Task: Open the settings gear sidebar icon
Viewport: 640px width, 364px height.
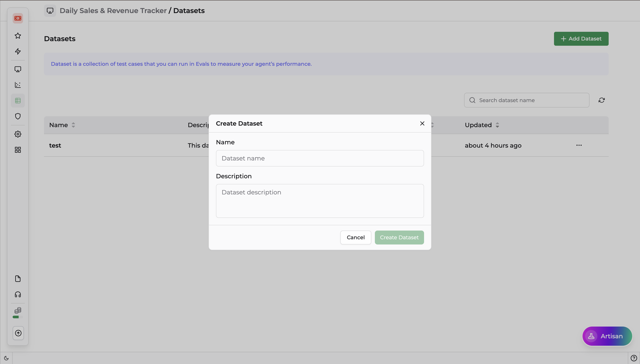Action: [x=18, y=134]
